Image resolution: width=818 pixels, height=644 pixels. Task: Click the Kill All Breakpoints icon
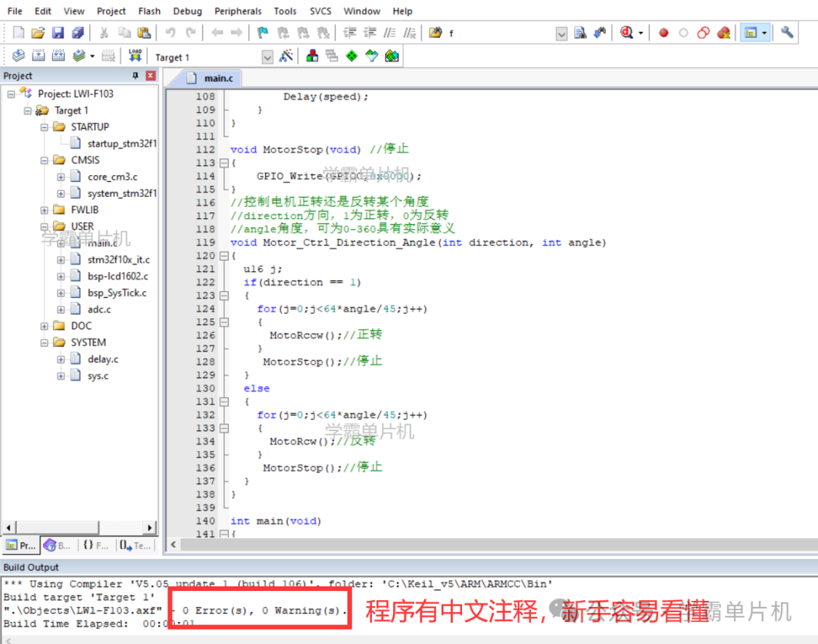click(724, 33)
